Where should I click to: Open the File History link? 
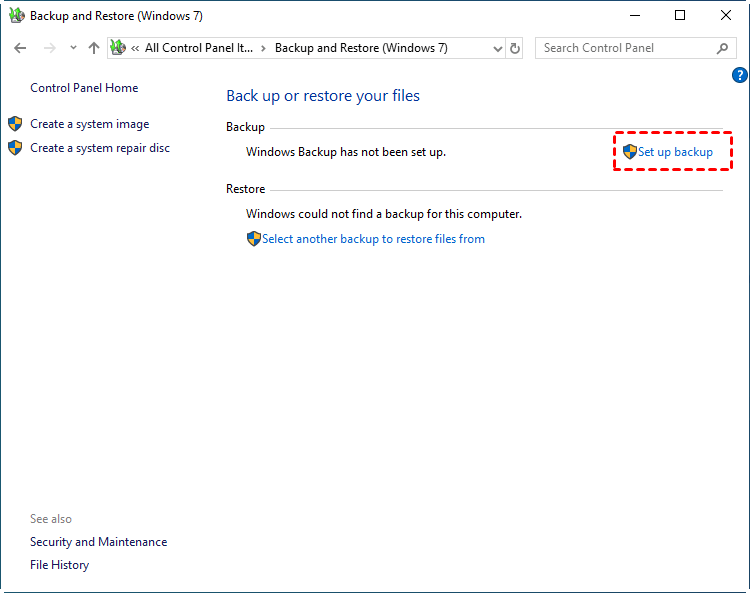59,565
